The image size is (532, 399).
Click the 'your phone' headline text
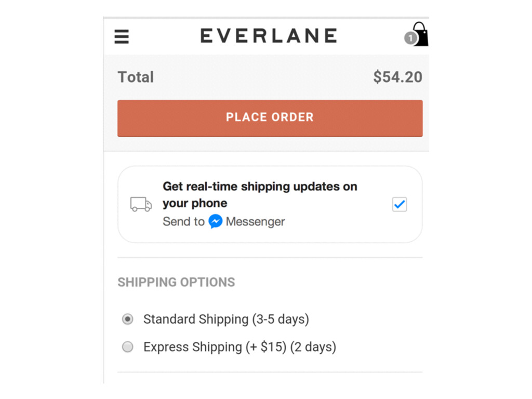click(x=195, y=203)
